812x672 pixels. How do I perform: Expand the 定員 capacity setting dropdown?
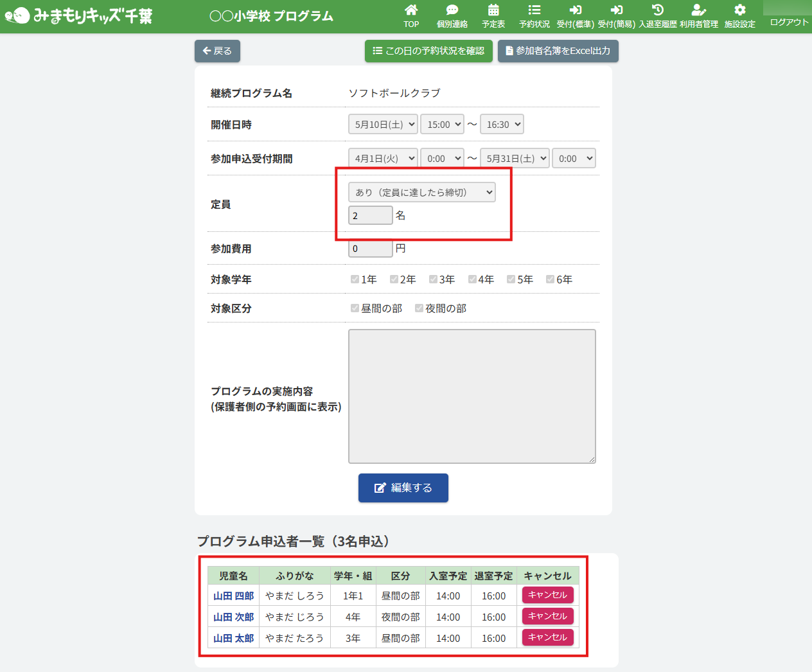coord(421,192)
